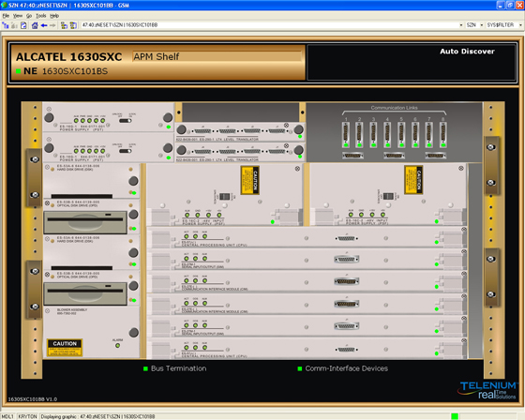Viewport: 525px width, 420px height.
Task: Select the Comm-Interface Devices indicator
Action: 343,368
